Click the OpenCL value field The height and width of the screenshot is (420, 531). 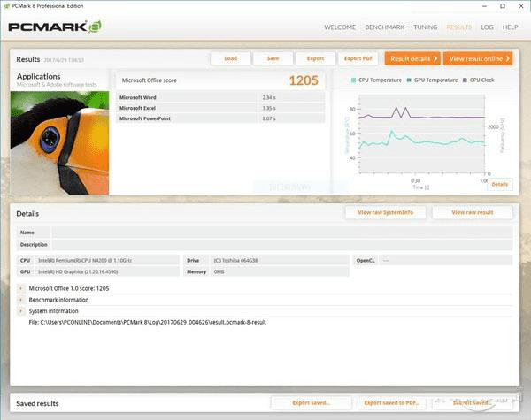[446, 261]
